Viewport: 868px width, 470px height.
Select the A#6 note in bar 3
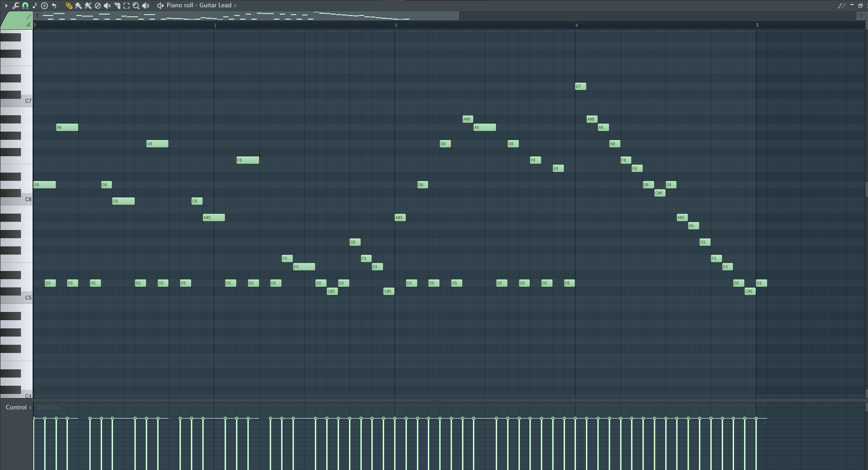tap(467, 119)
